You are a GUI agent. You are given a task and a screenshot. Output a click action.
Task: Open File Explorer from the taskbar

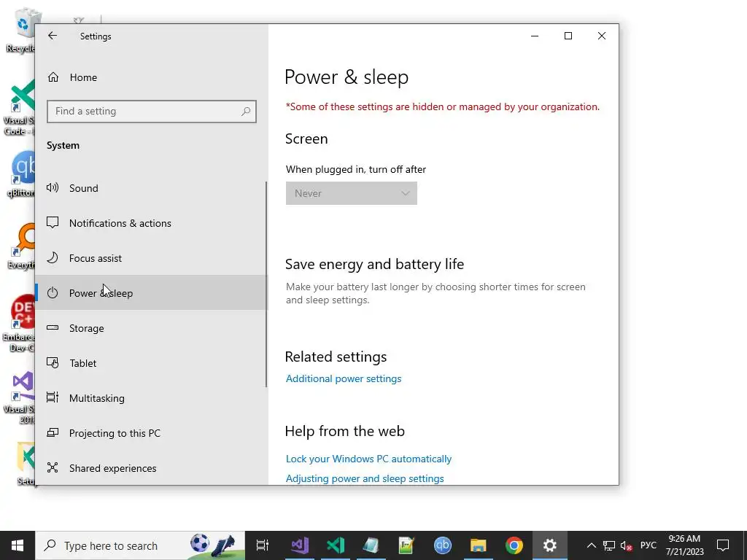[x=479, y=545]
